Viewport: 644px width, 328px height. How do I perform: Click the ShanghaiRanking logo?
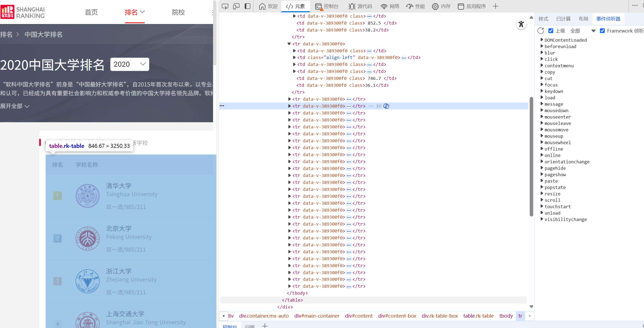pyautogui.click(x=22, y=12)
